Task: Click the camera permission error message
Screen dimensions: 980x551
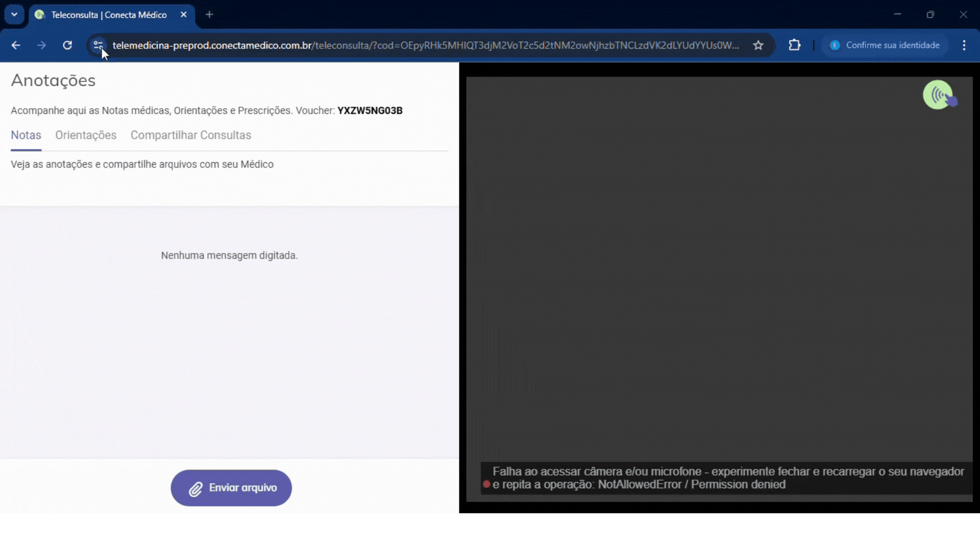Action: [727, 478]
